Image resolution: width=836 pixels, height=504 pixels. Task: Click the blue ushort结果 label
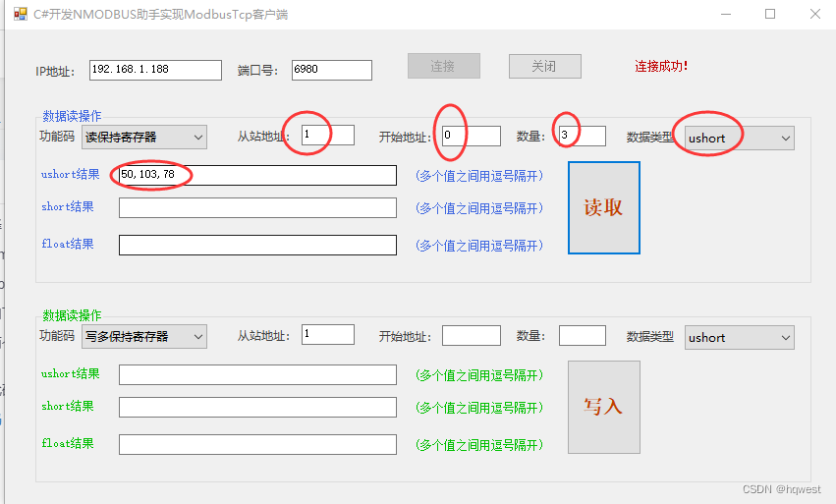click(71, 175)
